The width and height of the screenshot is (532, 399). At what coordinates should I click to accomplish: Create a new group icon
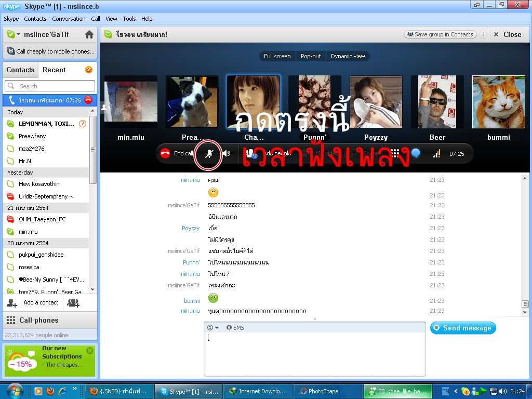point(73,303)
